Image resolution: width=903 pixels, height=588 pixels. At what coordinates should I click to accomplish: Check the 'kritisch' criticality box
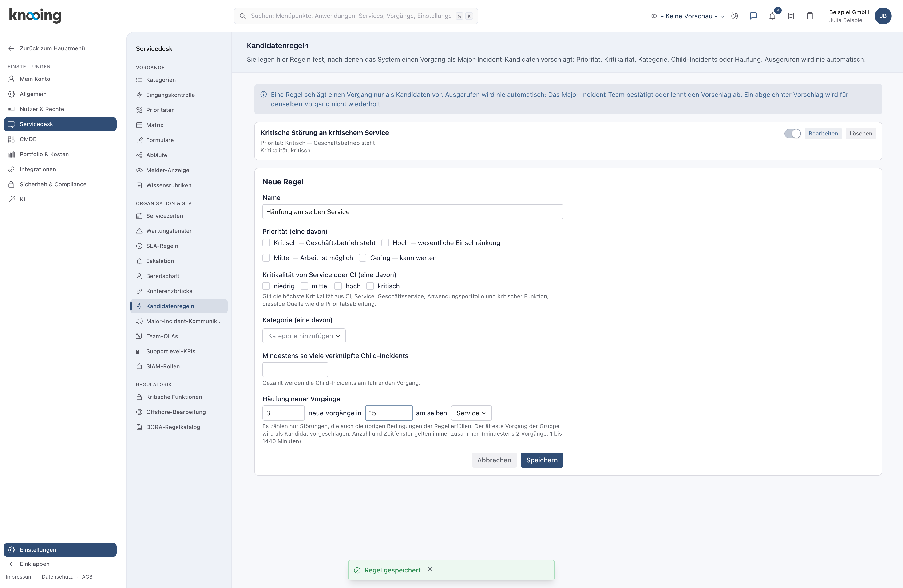coord(370,286)
